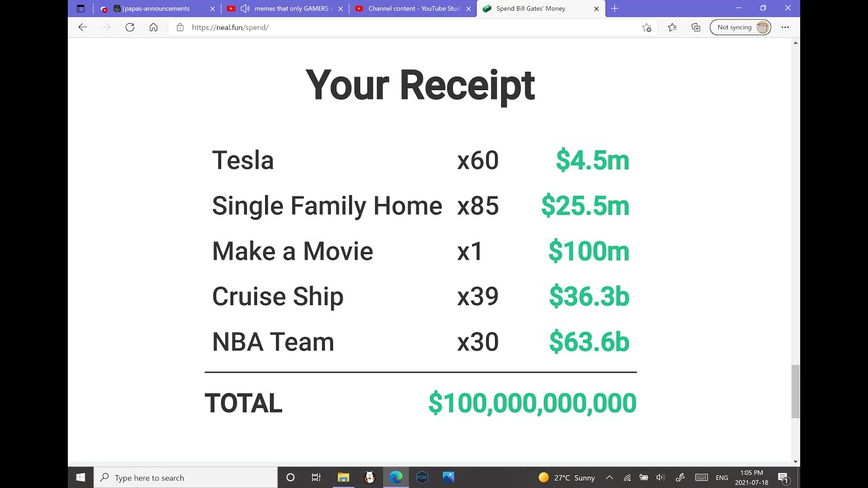Click the browser refresh icon

pos(130,27)
